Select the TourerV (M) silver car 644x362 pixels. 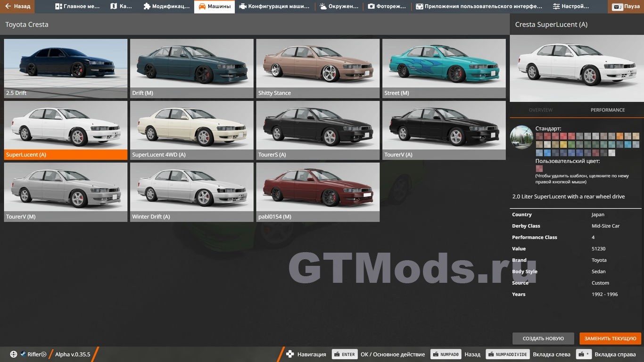[x=66, y=192]
